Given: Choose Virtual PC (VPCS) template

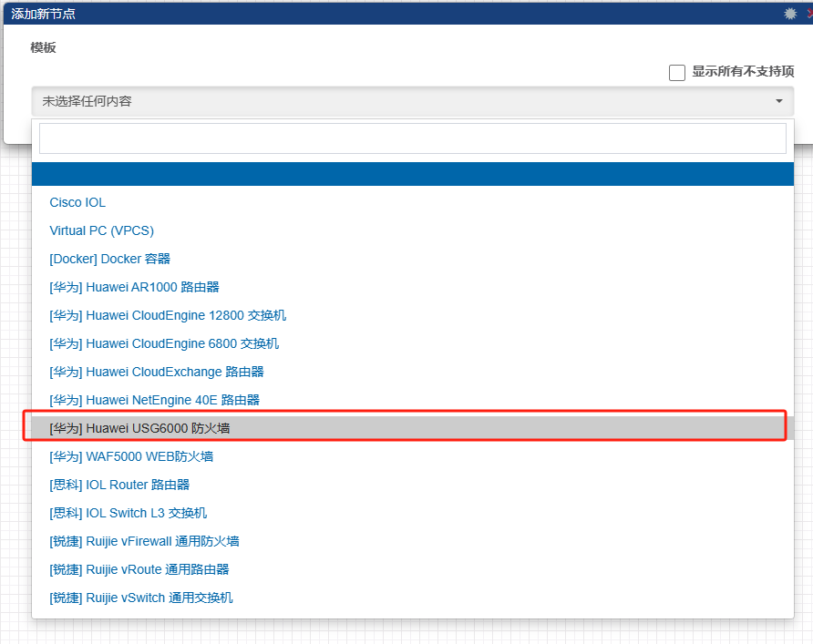Looking at the screenshot, I should coord(413,230).
